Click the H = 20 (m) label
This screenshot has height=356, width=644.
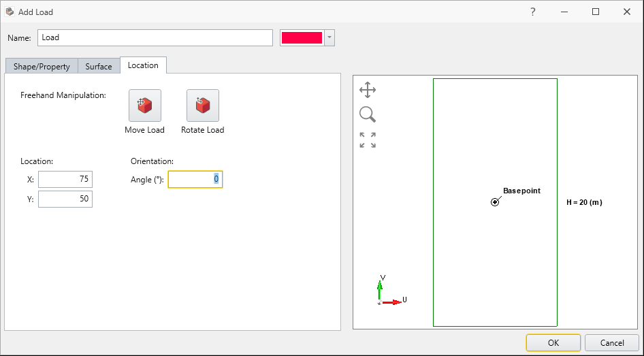coord(584,202)
